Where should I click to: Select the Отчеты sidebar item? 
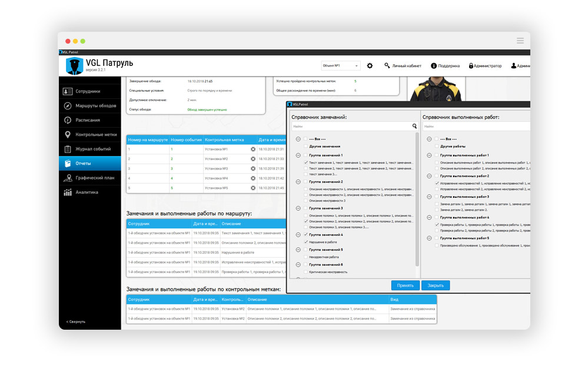coord(90,163)
